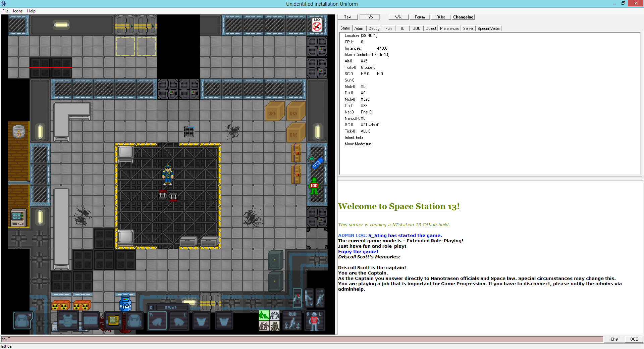This screenshot has width=644, height=349.
Task: Open the Preferences tab
Action: tap(449, 29)
